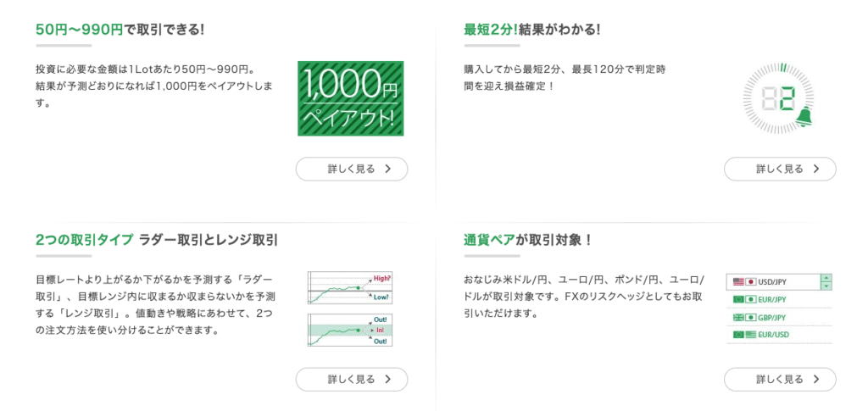Click the down arrow of the currency selector
Image resolution: width=868 pixels, height=411 pixels.
click(x=826, y=286)
